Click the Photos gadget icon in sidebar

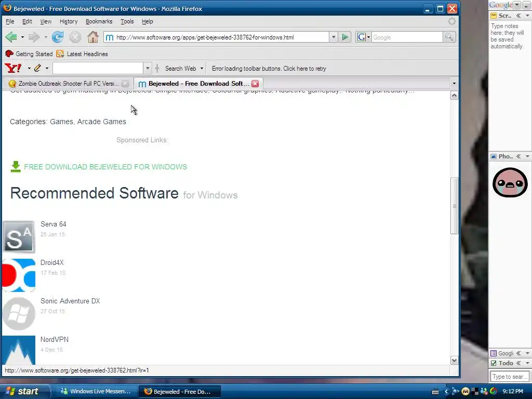(494, 156)
